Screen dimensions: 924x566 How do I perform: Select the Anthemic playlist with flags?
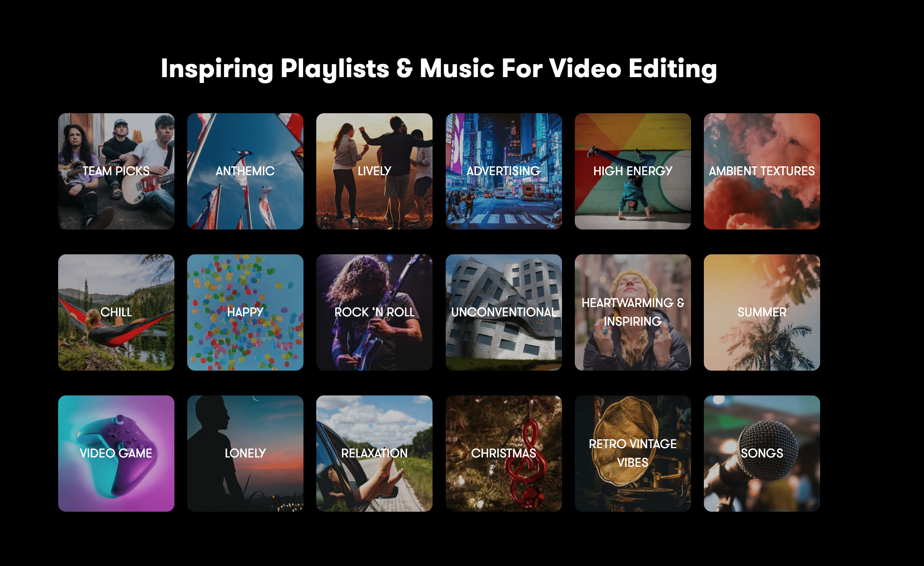coord(245,171)
